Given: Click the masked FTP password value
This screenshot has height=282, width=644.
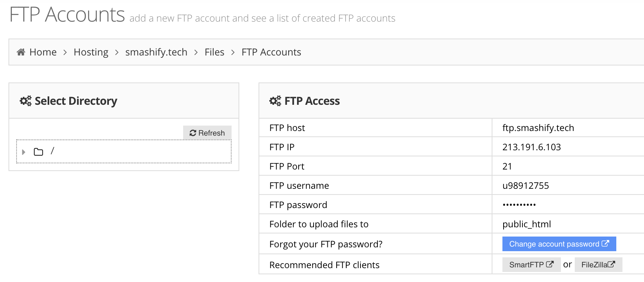Looking at the screenshot, I should [519, 205].
